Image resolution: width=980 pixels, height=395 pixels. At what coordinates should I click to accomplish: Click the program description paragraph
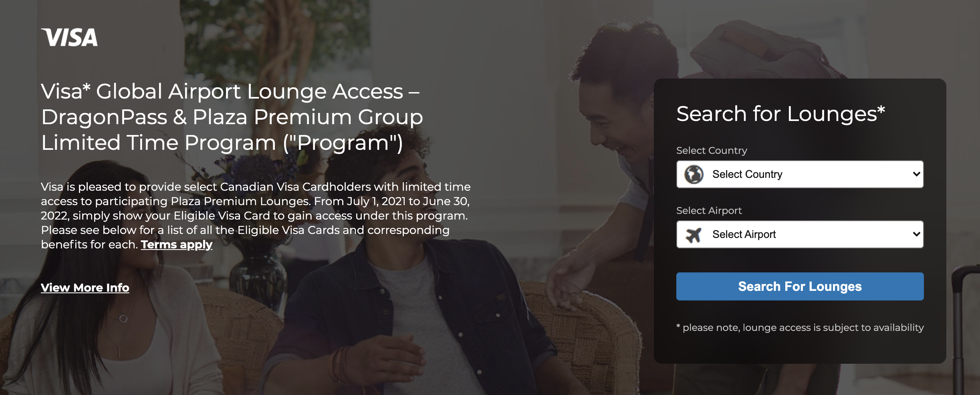point(256,216)
